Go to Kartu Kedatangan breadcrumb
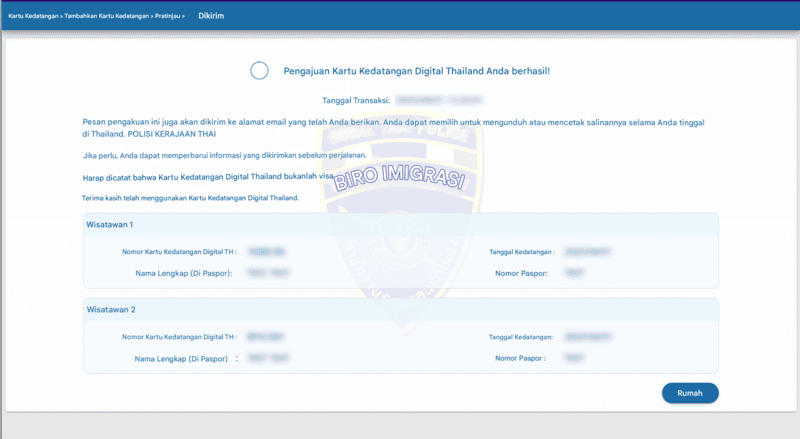This screenshot has width=800, height=439. click(29, 16)
